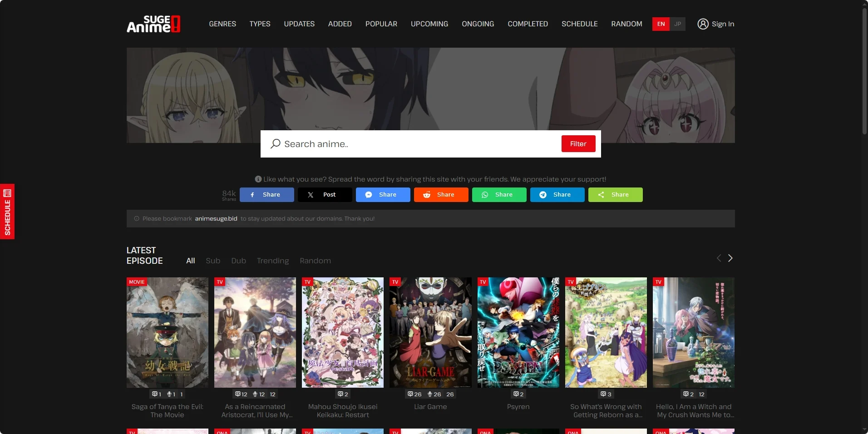Click the search magnifier icon
Viewport: 868px width, 434px height.
(276, 144)
